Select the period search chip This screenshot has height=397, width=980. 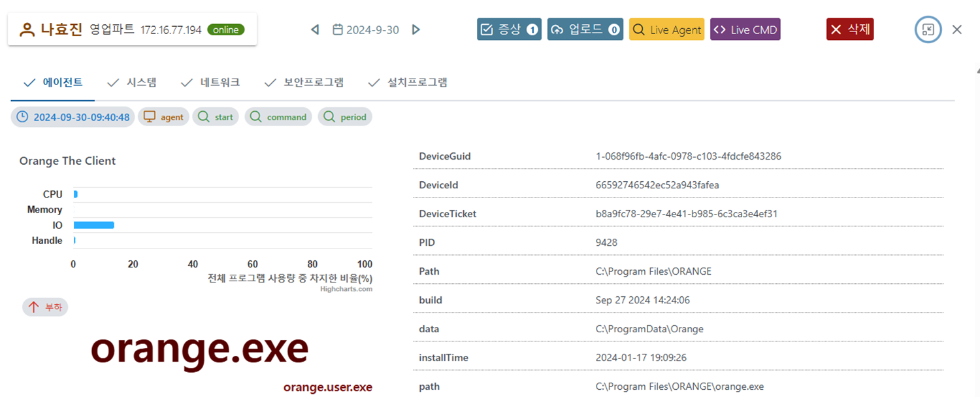(345, 117)
